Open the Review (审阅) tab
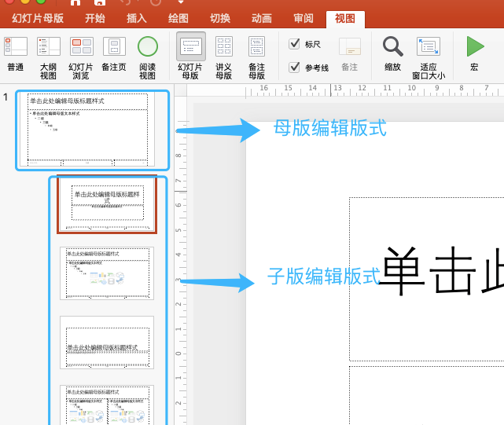This screenshot has width=504, height=425. 303,18
